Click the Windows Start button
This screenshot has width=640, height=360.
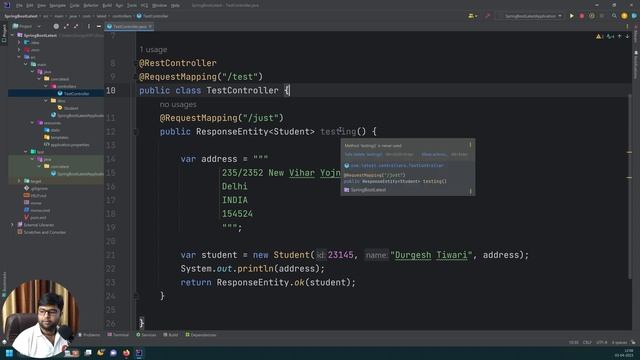9,353
